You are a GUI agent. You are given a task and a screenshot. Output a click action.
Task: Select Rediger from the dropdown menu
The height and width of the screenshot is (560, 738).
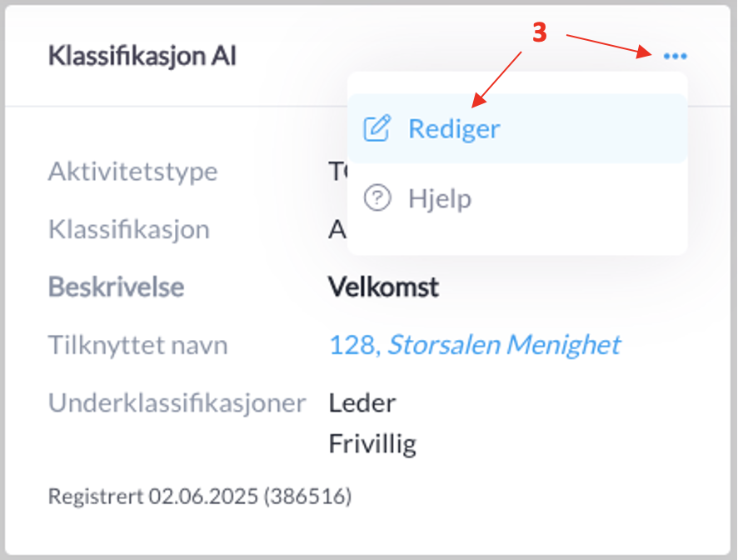coord(454,129)
